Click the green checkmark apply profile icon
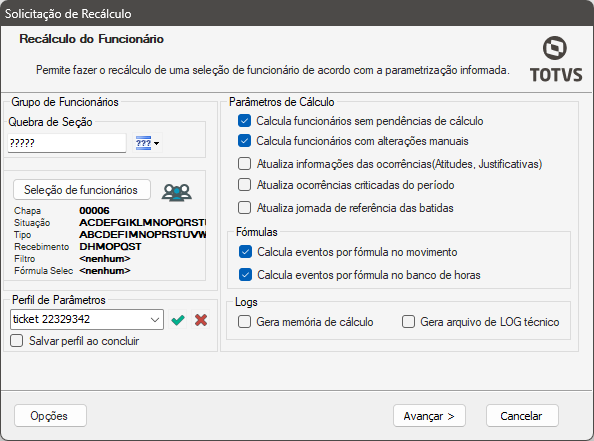The image size is (594, 441). (x=178, y=320)
